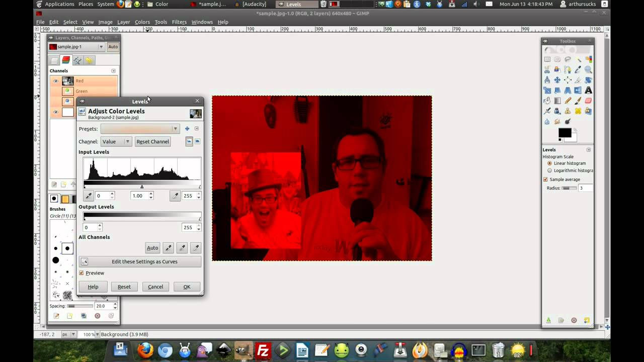Open the Presets dropdown in Levels

click(x=140, y=129)
